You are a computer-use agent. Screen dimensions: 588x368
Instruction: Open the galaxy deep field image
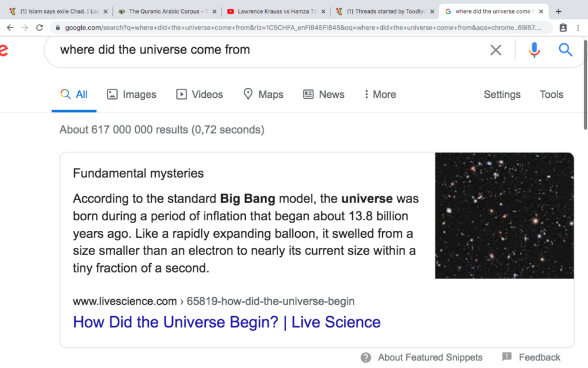(x=505, y=216)
